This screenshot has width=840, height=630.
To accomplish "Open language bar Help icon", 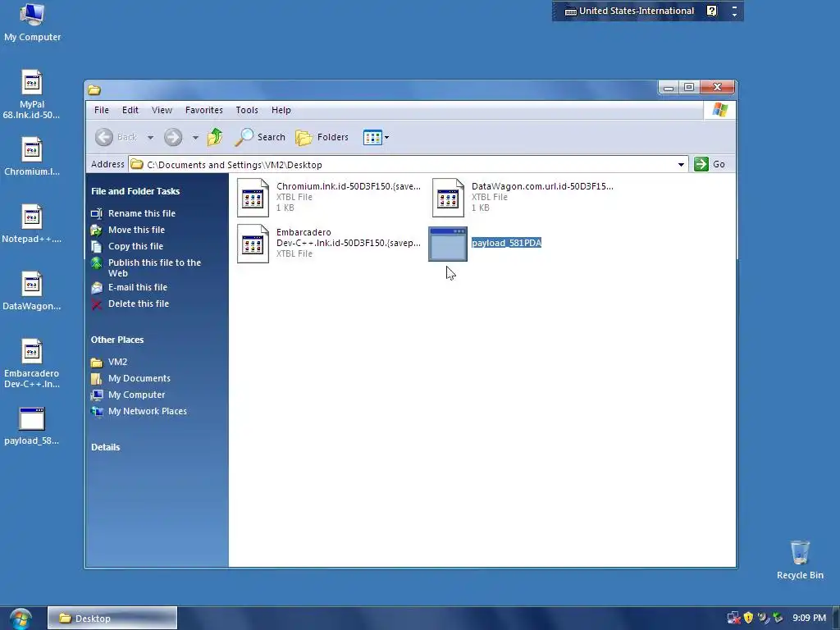I will pos(711,11).
